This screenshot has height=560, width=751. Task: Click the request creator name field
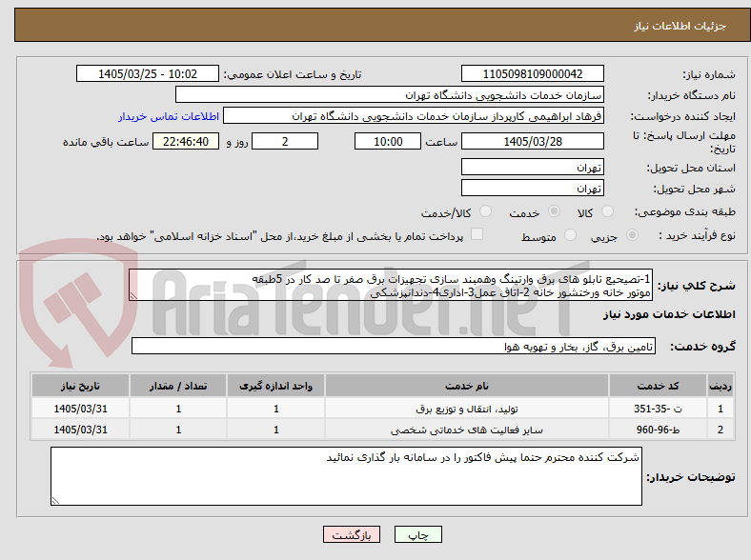414,116
